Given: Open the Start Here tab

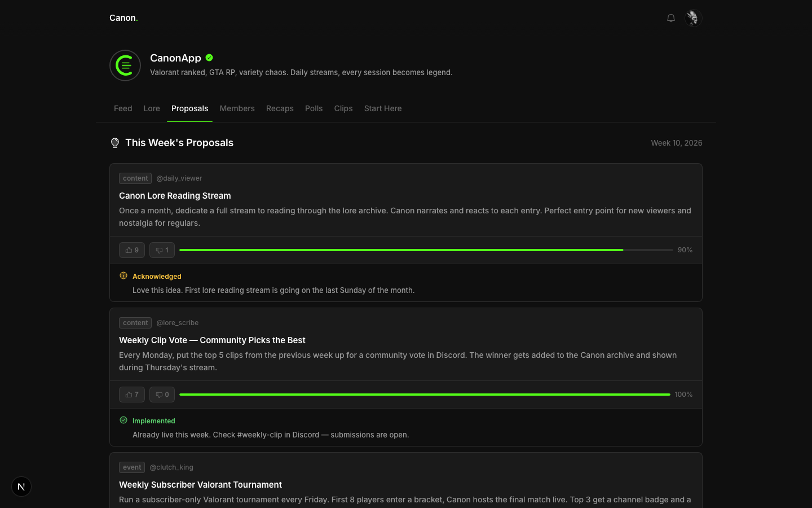Looking at the screenshot, I should point(383,108).
